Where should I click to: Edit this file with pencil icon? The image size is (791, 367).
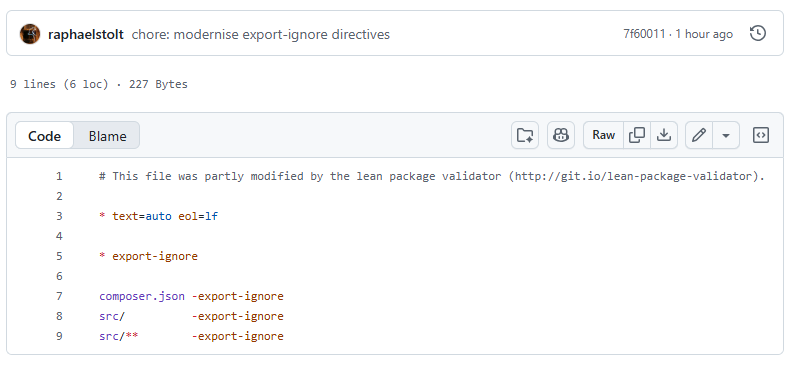699,135
